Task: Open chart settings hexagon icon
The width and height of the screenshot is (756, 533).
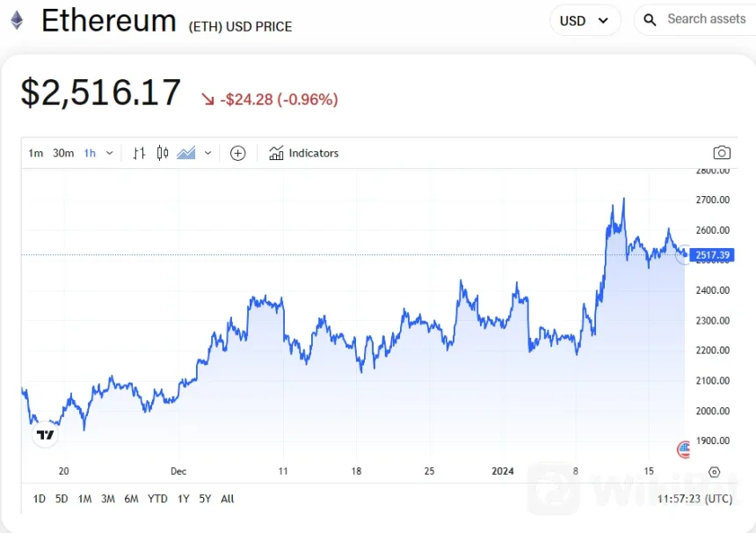Action: point(715,471)
